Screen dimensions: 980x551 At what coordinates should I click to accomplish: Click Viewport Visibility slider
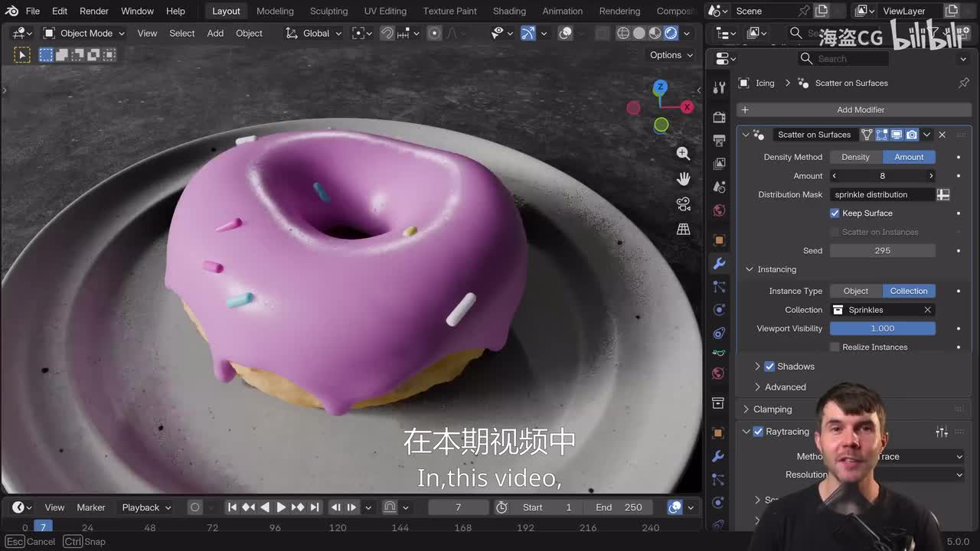pos(883,328)
